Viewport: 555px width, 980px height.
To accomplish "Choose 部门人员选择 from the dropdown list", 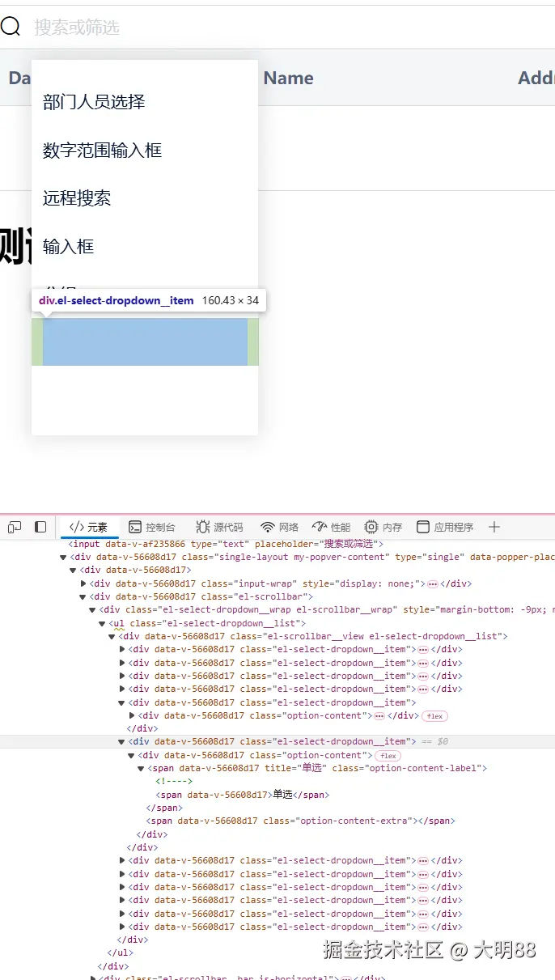I will 94,102.
